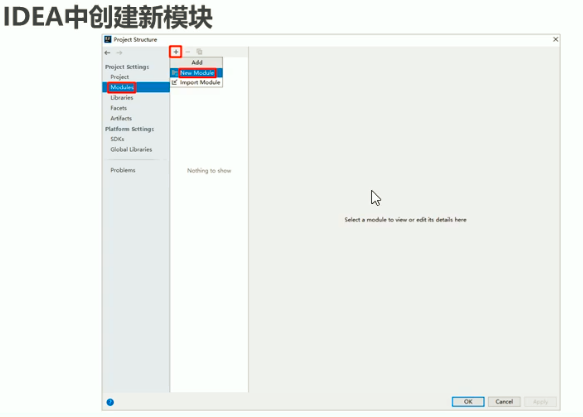The image size is (583, 418).
Task: Go back with the left arrow
Action: click(x=107, y=52)
